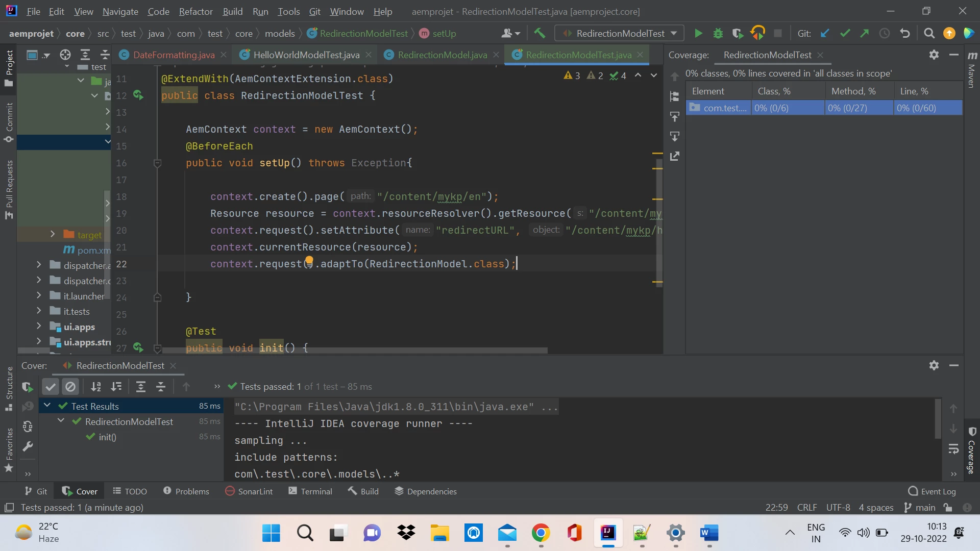Viewport: 980px width, 551px height.
Task: Click the Build project hammer icon
Action: [x=540, y=34]
